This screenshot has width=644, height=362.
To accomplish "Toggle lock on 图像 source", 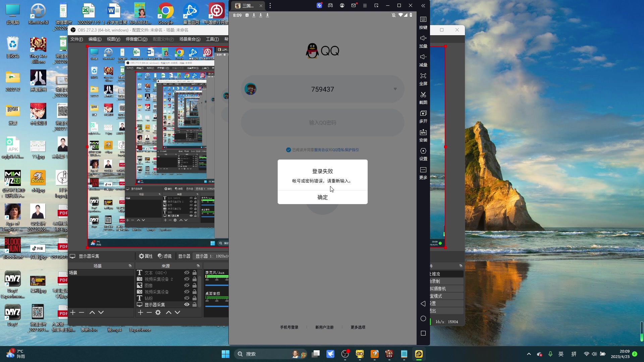I will (x=195, y=286).
